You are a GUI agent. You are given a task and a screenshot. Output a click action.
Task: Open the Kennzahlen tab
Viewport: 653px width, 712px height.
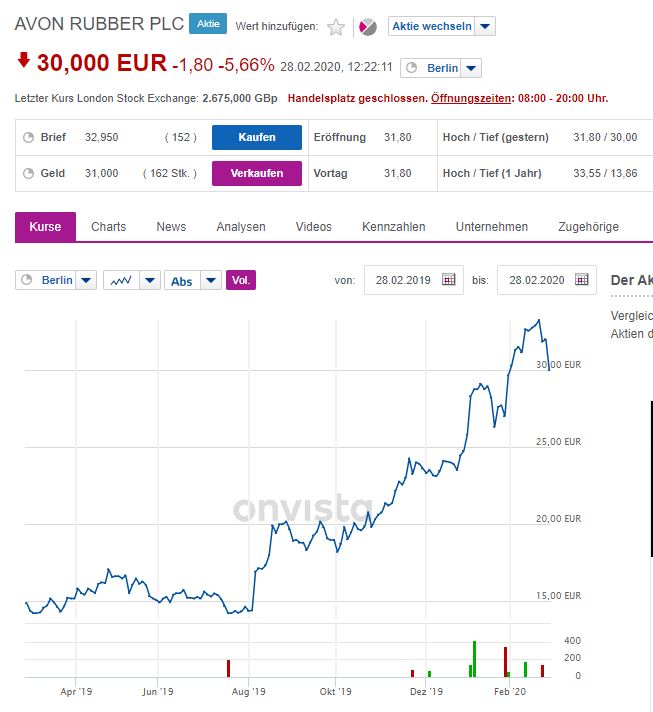tap(393, 227)
